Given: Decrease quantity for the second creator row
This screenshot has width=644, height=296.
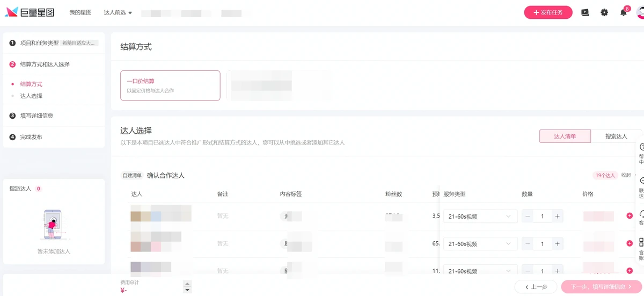Looking at the screenshot, I should pos(528,244).
